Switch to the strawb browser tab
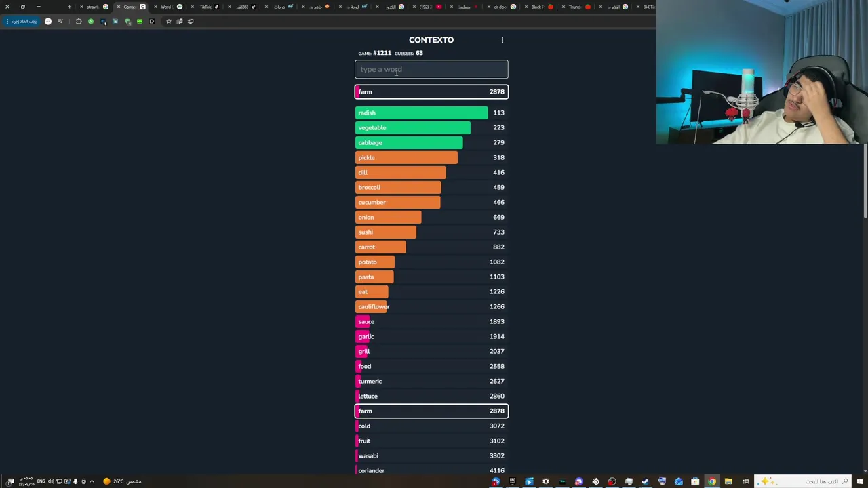The width and height of the screenshot is (868, 488). click(95, 7)
